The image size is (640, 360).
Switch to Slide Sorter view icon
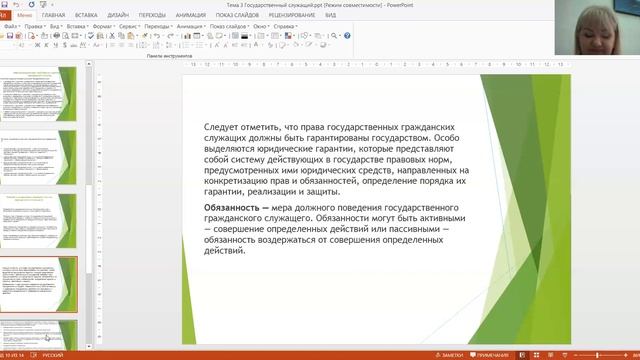tap(536, 355)
